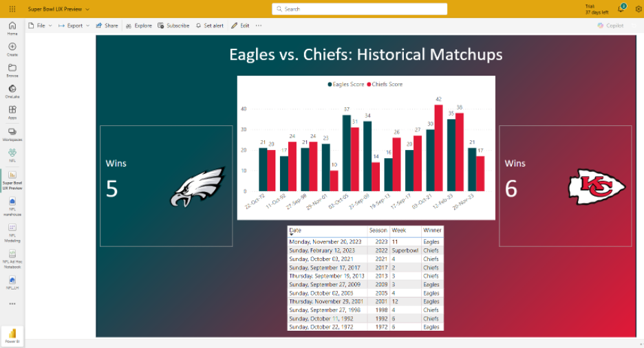Sort table by Date column header
Screen dimensions: 644x348
coord(295,230)
